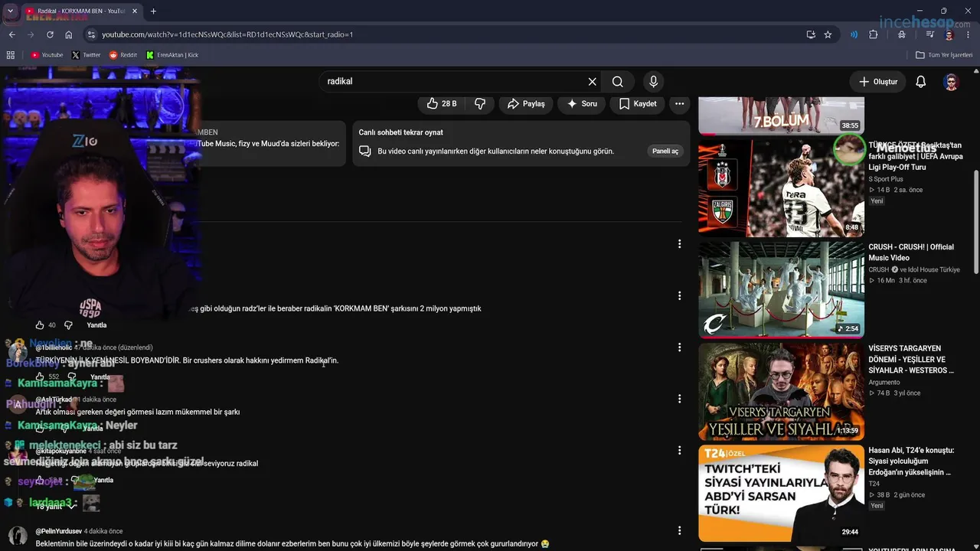The image size is (980, 551).
Task: Open the CRUSH music video thumbnail
Action: coord(781,289)
